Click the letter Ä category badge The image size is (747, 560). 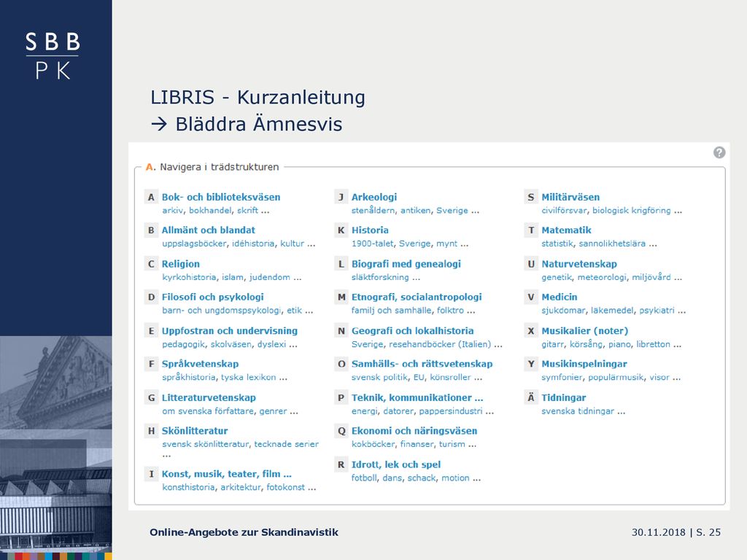[531, 397]
